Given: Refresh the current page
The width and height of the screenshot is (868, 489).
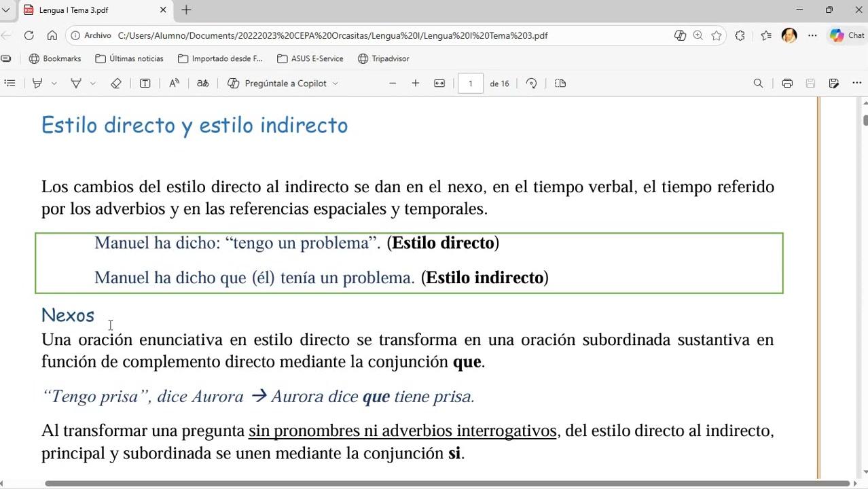Looking at the screenshot, I should (x=29, y=35).
